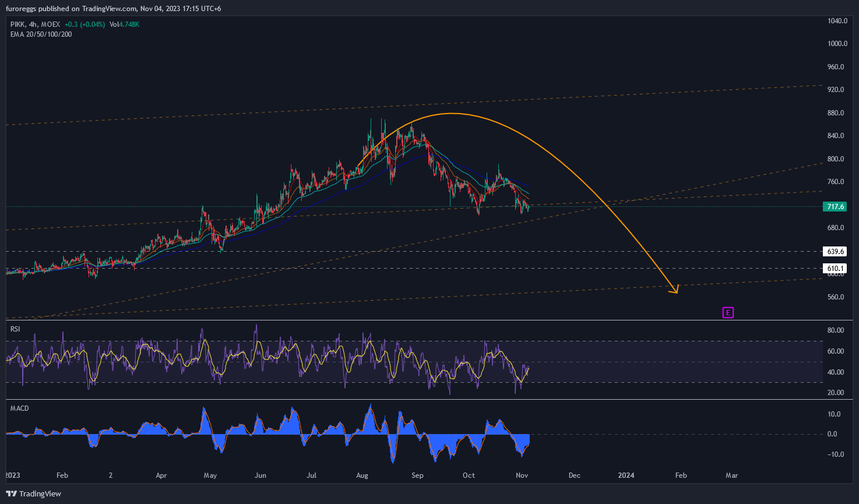Click the MACD pane label
This screenshot has height=504, width=859.
click(x=20, y=408)
